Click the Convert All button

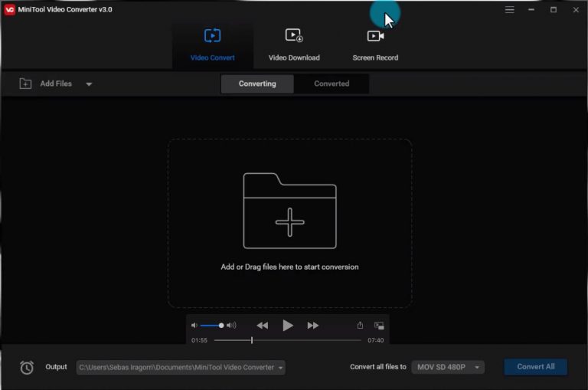(x=535, y=367)
